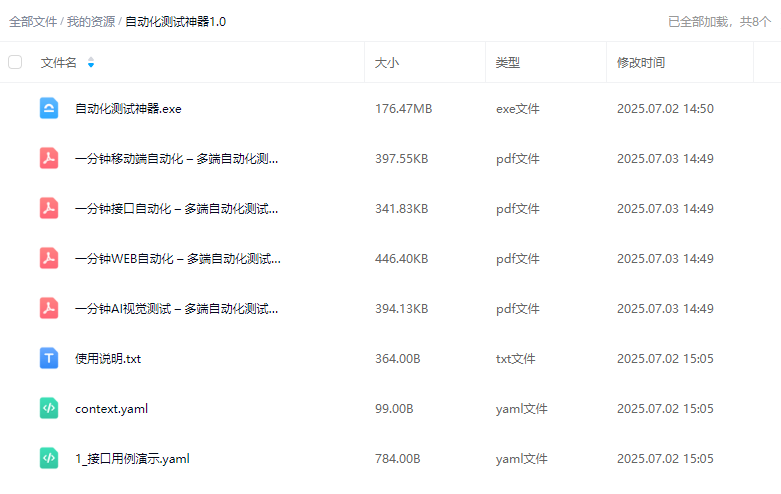The width and height of the screenshot is (781, 494).
Task: Toggle the select-all checkbox in header
Action: 15,62
